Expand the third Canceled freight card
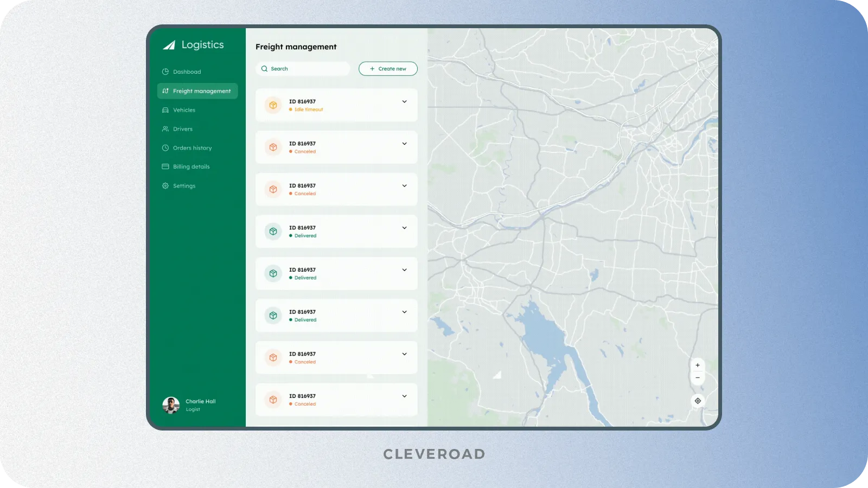This screenshot has width=868, height=488. coord(404,354)
